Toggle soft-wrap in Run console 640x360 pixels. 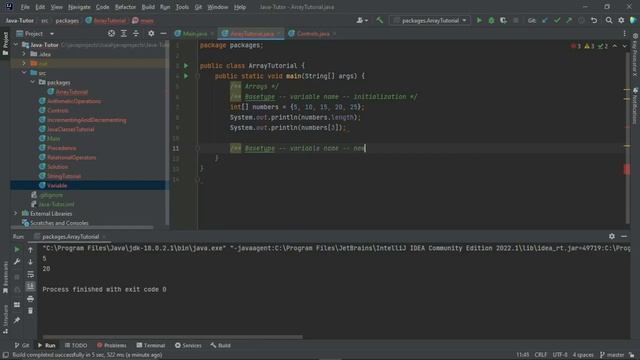(30, 274)
